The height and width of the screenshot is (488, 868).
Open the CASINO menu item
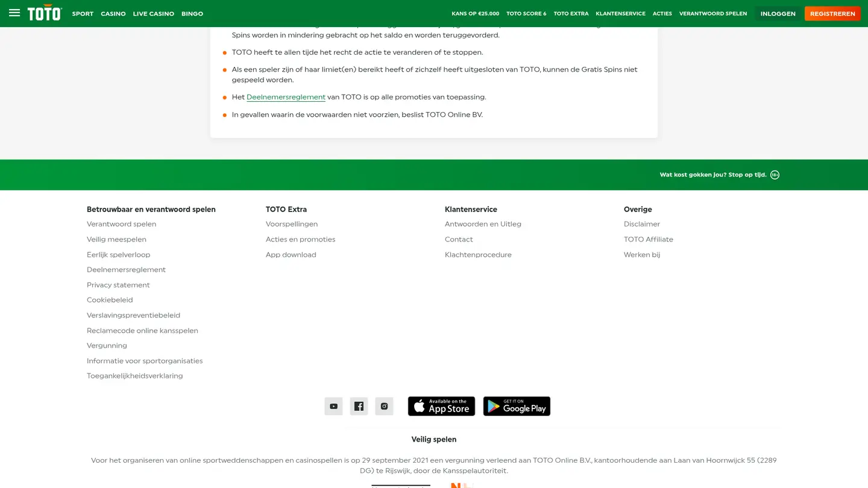[x=113, y=13]
